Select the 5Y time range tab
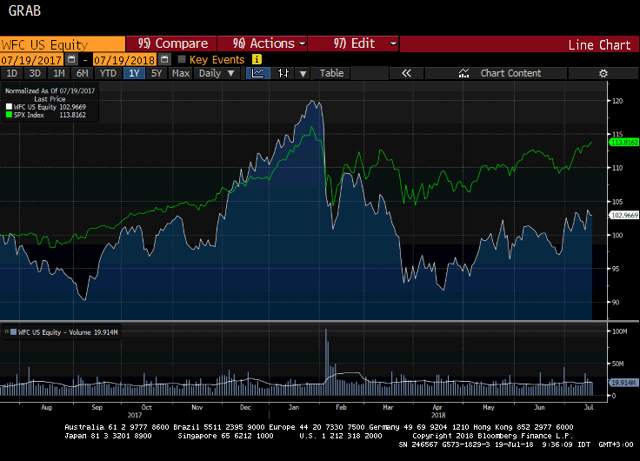Viewport: 640px width, 461px height. (157, 73)
